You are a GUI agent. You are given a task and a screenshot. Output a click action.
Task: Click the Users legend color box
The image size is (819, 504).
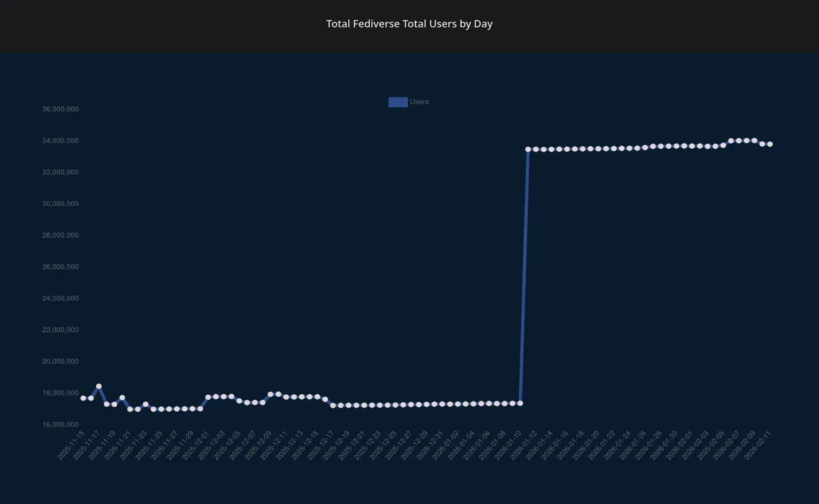(398, 102)
